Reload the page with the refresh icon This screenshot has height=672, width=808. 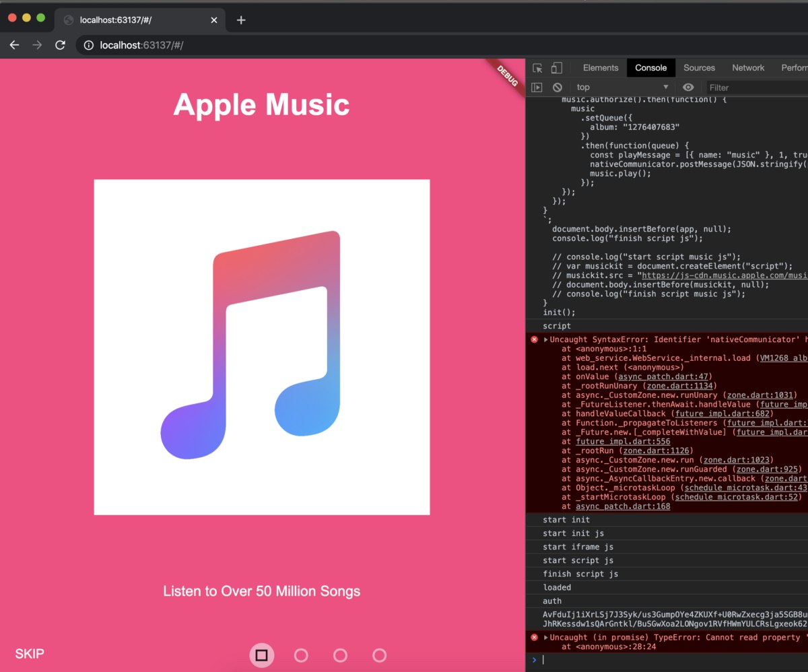coord(60,45)
